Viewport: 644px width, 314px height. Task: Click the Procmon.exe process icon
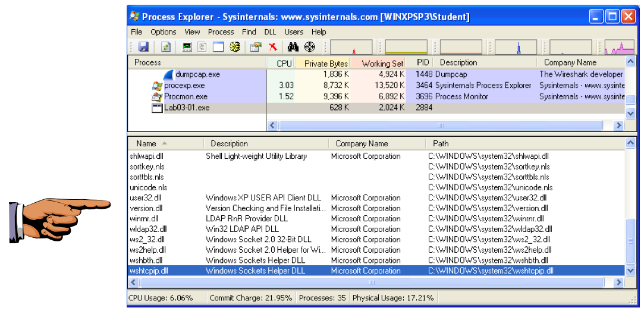click(157, 97)
